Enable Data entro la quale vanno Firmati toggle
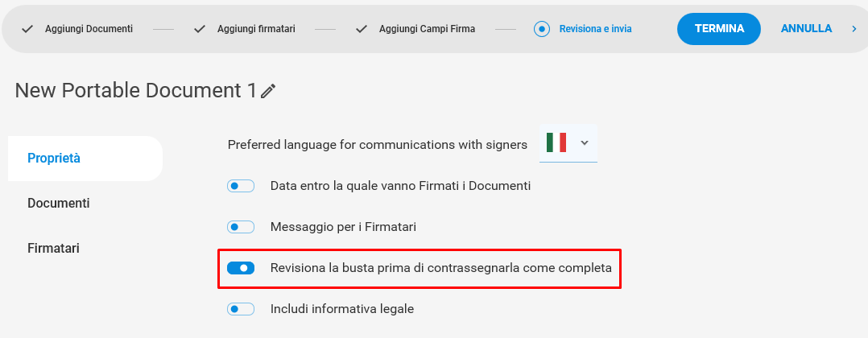Viewport: 868px width, 338px height. [241, 186]
